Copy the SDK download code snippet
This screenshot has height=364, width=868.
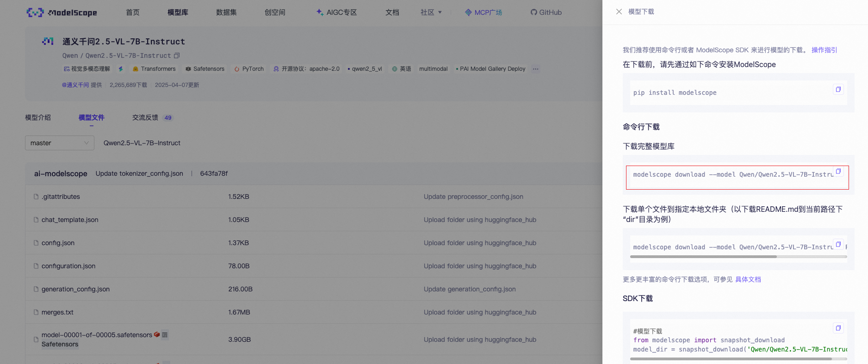pos(838,328)
